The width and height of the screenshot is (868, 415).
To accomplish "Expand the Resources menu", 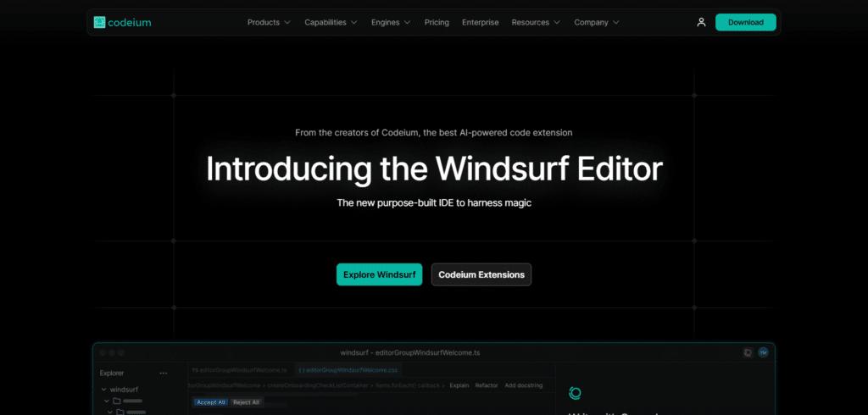I will pos(536,22).
